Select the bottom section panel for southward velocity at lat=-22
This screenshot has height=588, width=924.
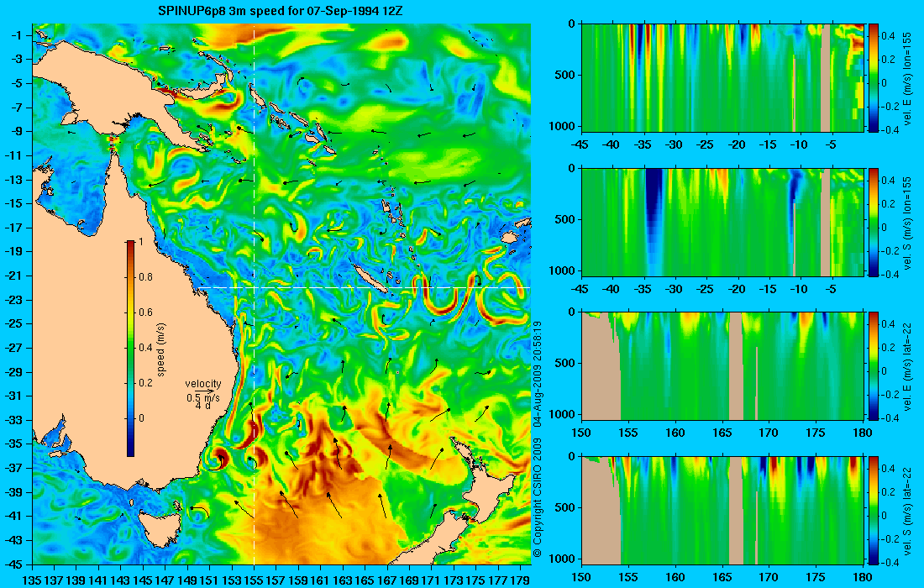click(722, 510)
